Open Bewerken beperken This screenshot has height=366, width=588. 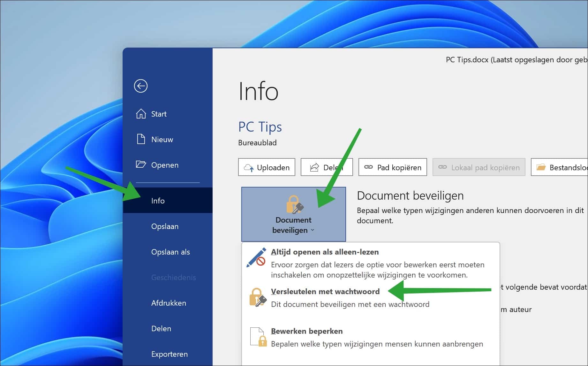307,331
